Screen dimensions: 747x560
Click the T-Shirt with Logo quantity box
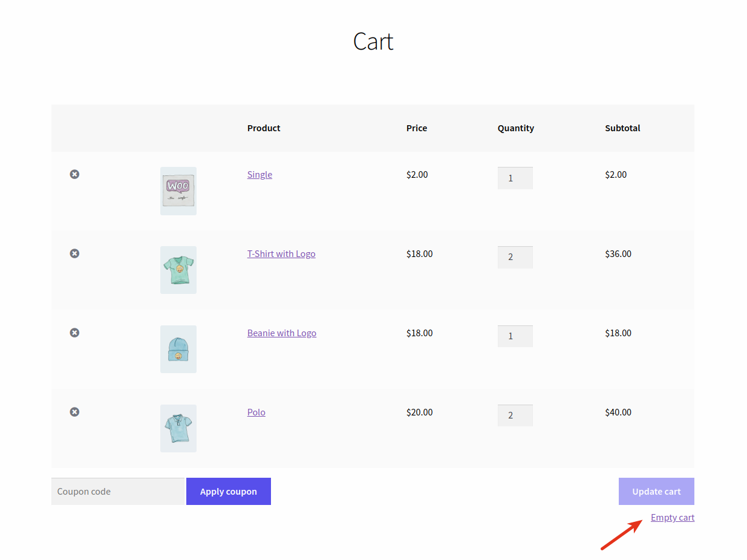pyautogui.click(x=515, y=256)
